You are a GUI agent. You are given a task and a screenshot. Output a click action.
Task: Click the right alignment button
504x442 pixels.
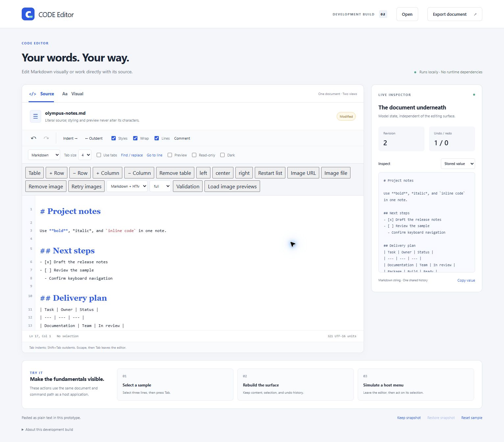pyautogui.click(x=244, y=173)
